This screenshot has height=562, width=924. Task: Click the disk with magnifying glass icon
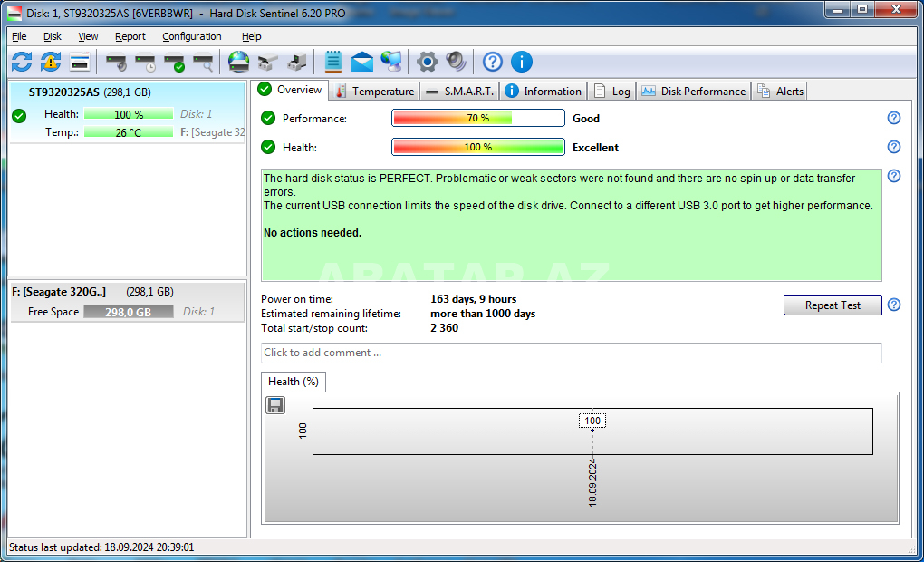pyautogui.click(x=203, y=62)
